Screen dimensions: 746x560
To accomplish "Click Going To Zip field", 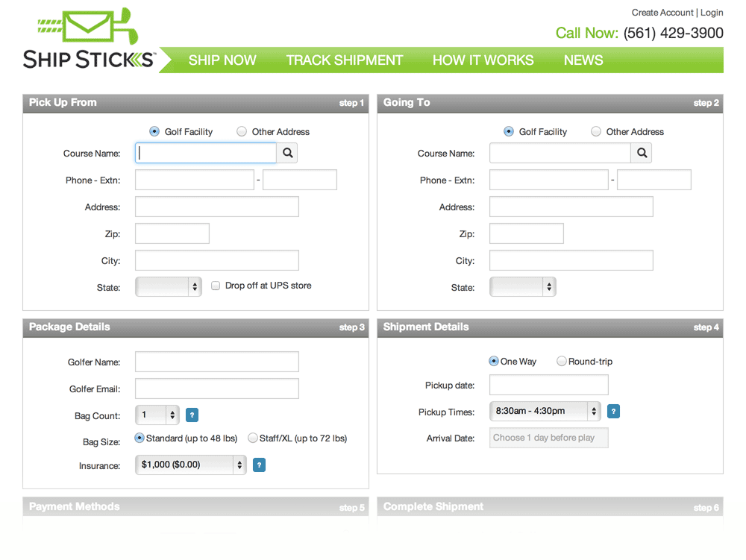I will 527,233.
